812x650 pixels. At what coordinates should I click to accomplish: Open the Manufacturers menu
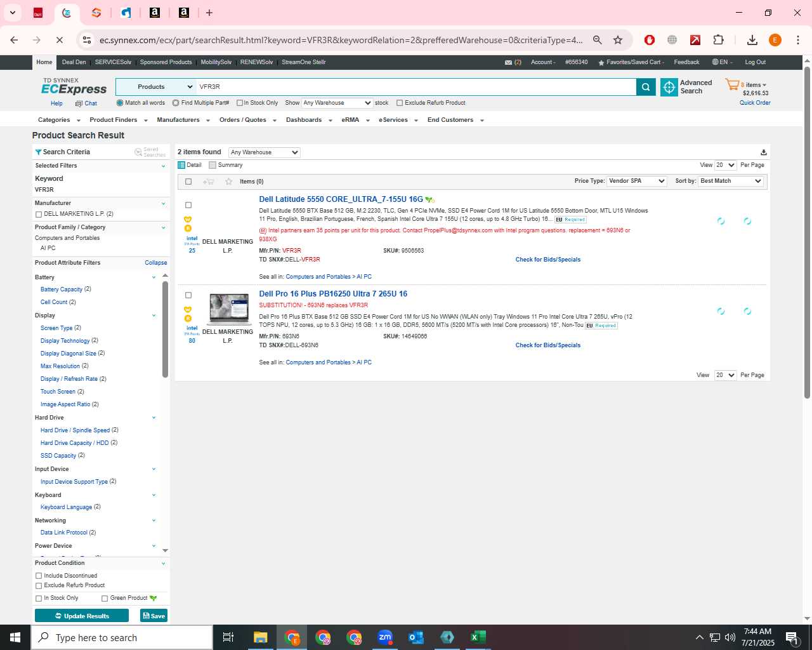point(183,120)
